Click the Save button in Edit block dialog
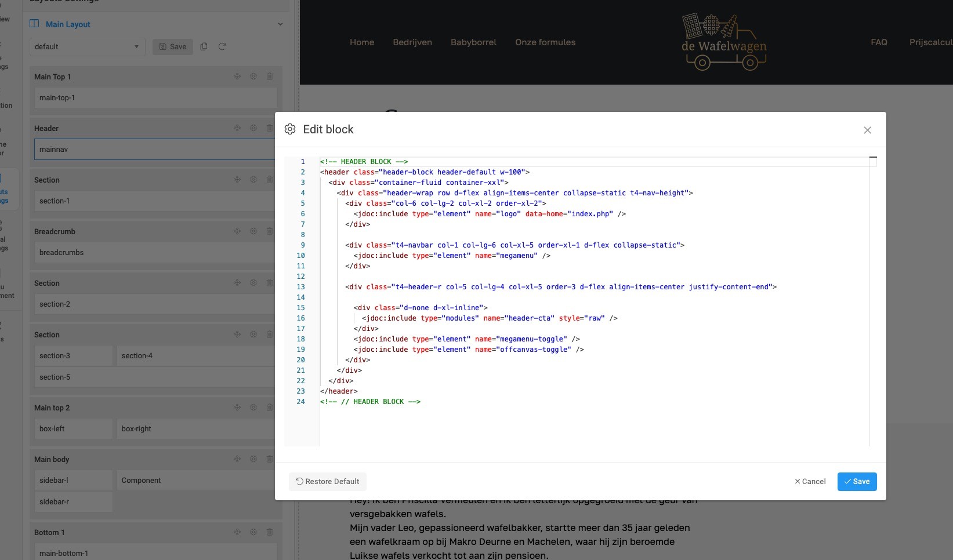 point(857,481)
